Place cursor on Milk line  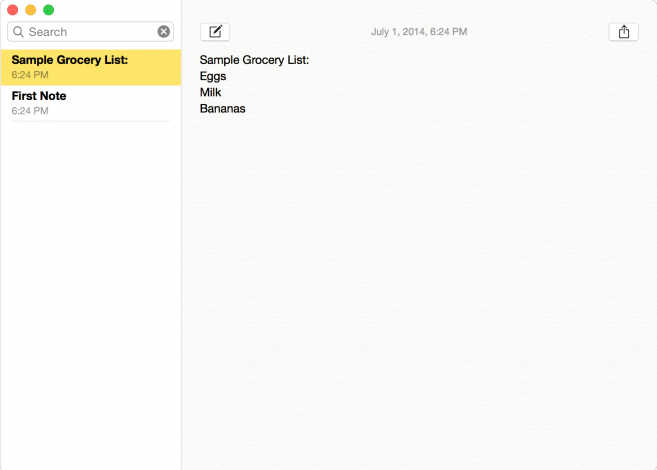tap(210, 92)
